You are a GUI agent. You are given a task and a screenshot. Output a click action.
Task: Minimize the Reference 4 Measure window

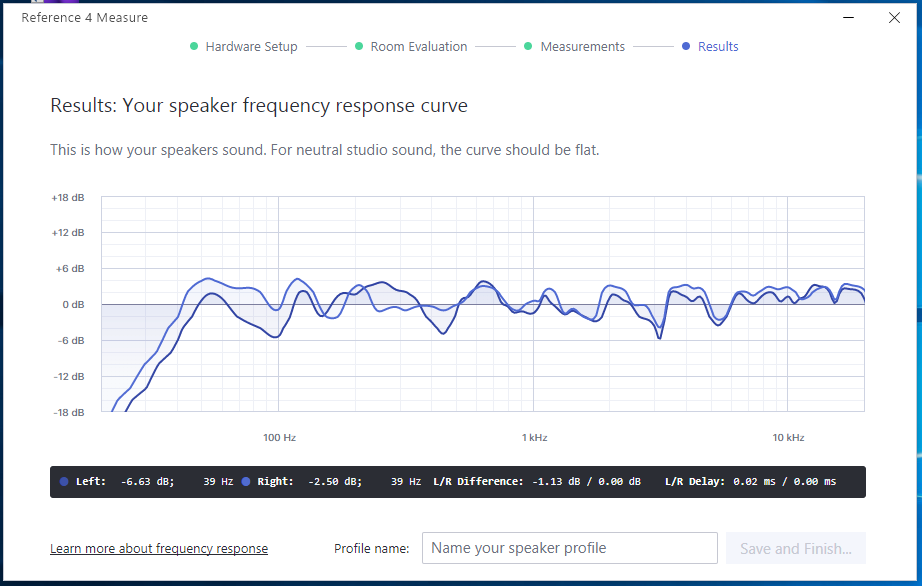848,18
